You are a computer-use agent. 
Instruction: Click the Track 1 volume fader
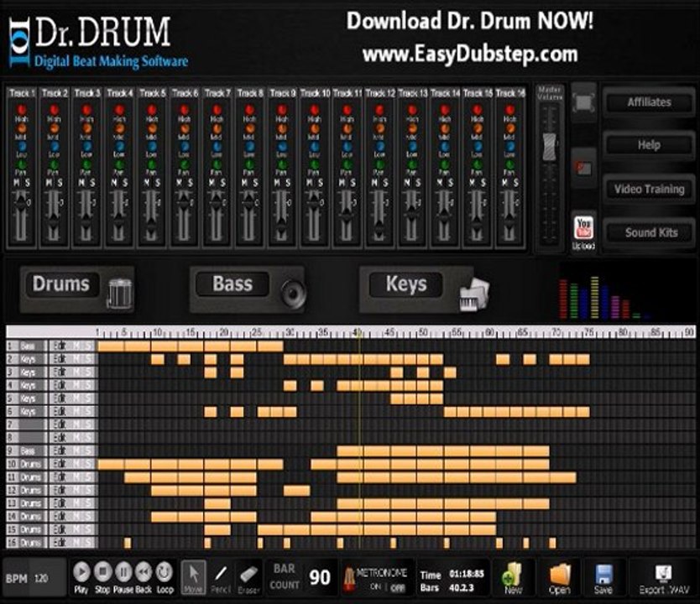point(20,202)
